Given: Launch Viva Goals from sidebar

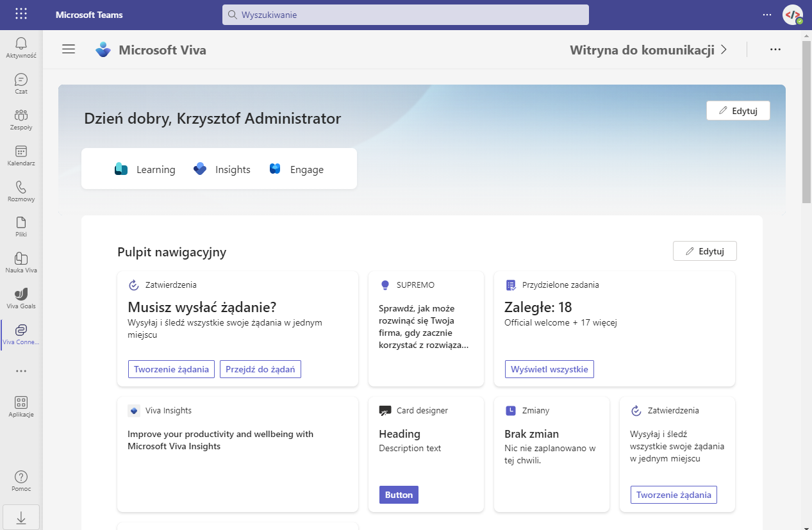Looking at the screenshot, I should (21, 298).
